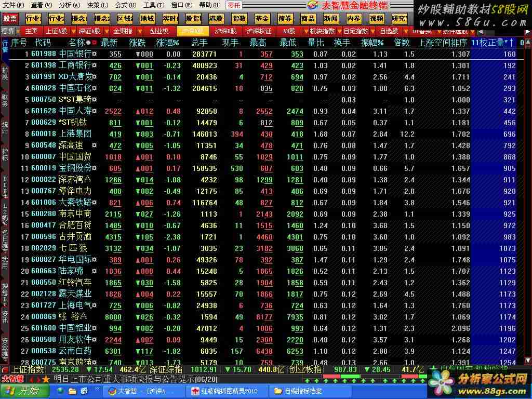Sort by the 量比 column header
532x399 pixels.
(315, 43)
